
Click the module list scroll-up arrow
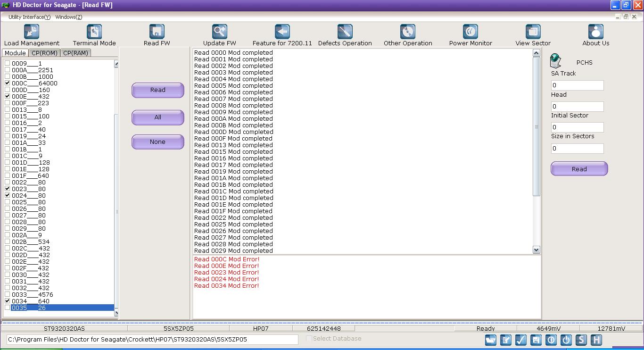point(116,64)
